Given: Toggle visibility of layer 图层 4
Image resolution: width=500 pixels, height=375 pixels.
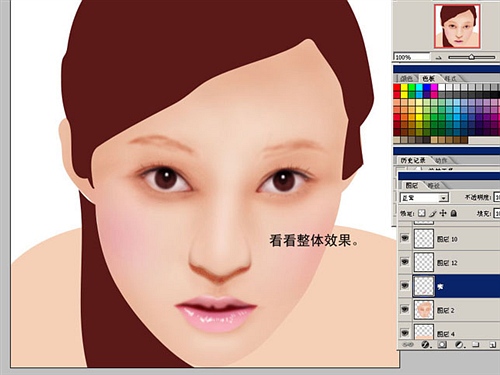Looking at the screenshot, I should tap(405, 332).
